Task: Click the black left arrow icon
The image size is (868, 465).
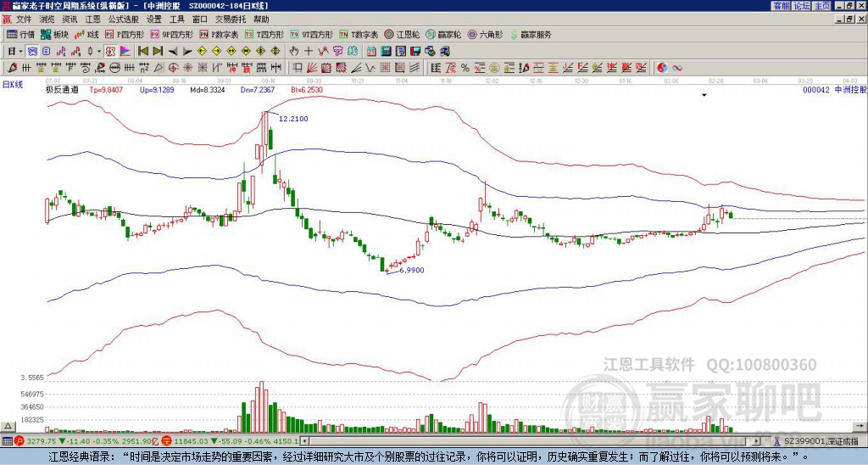Action: [173, 51]
